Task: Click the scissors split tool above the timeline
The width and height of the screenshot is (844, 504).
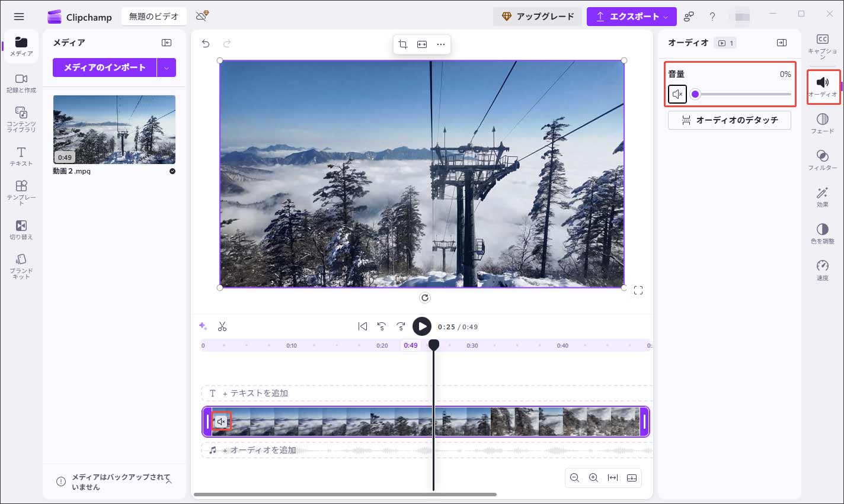Action: (x=222, y=326)
